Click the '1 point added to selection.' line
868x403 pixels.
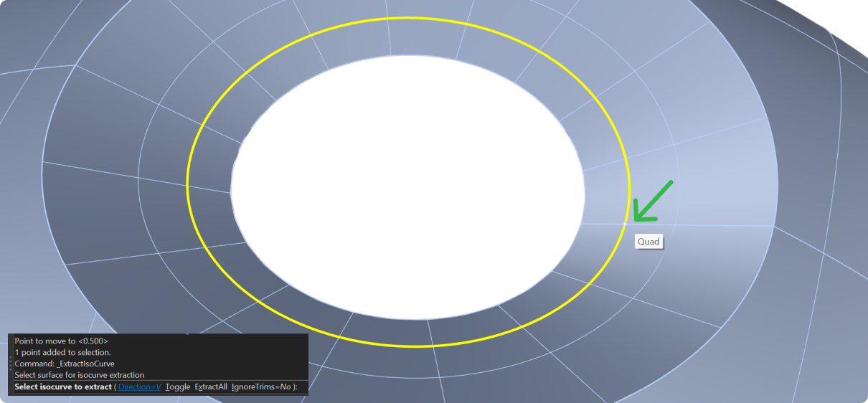(62, 352)
